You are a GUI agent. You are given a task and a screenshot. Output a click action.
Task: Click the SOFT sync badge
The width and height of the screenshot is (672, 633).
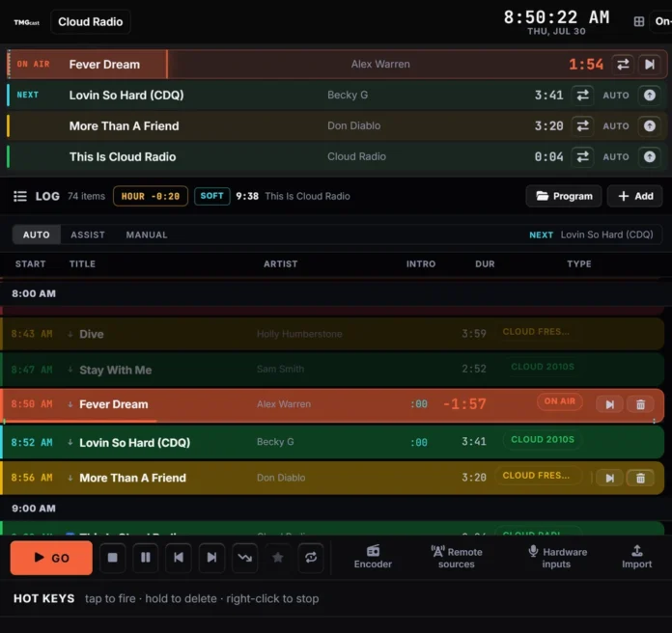point(212,196)
